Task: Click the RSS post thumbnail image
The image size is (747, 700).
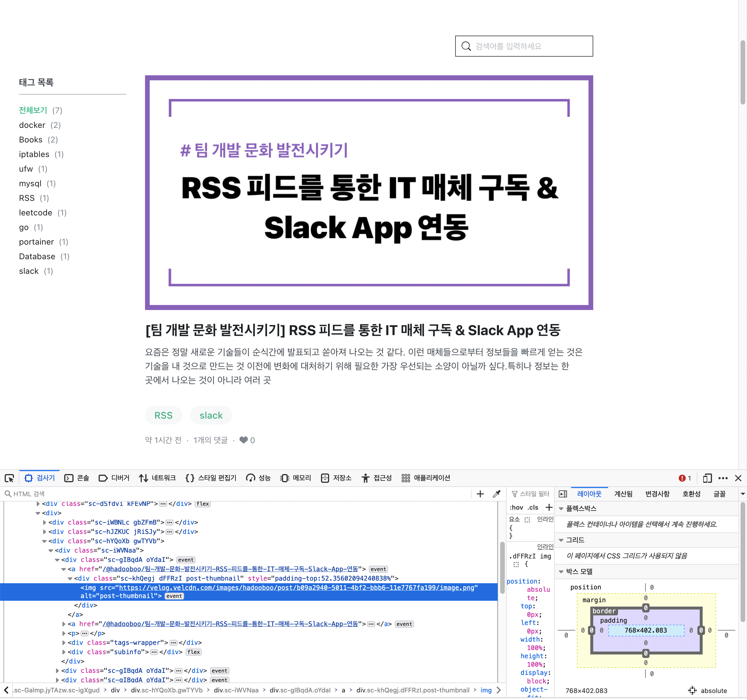Action: [369, 192]
